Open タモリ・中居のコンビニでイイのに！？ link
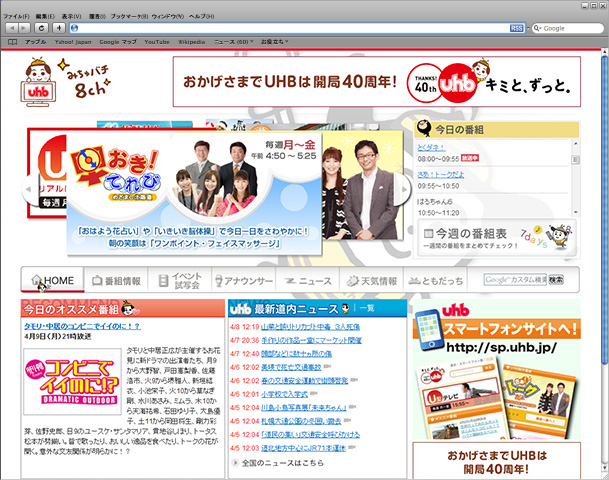The image size is (609, 480). pyautogui.click(x=82, y=326)
